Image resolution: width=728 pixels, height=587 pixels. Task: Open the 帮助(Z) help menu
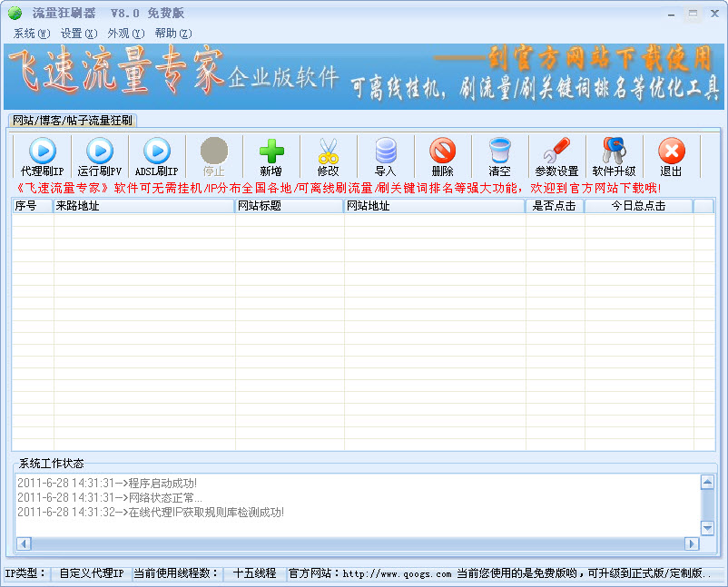[173, 34]
